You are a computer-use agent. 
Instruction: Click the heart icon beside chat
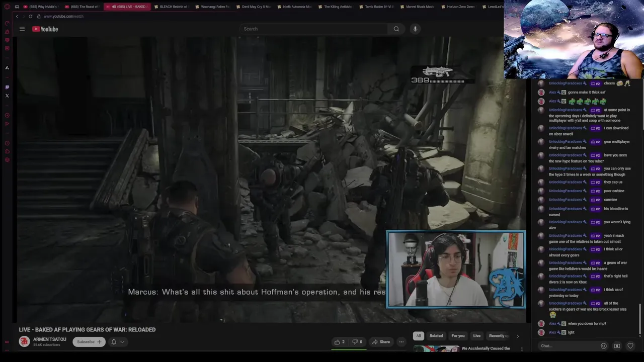pos(630,346)
